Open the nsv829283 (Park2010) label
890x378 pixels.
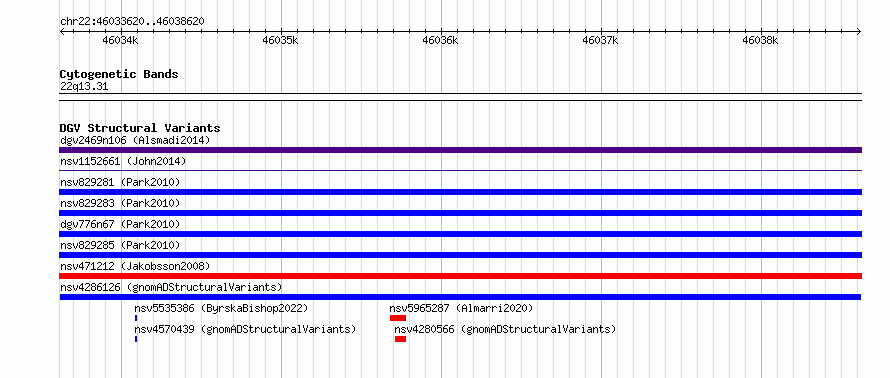(x=120, y=203)
